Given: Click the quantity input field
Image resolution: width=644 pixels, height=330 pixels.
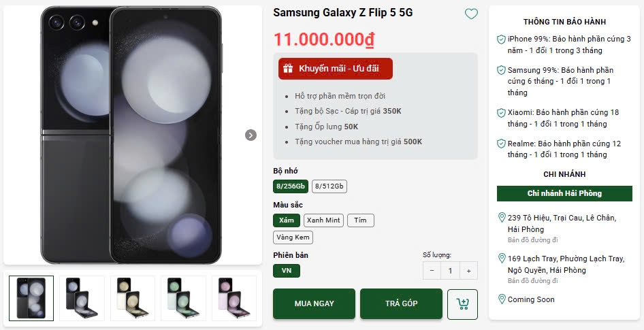Looking at the screenshot, I should pyautogui.click(x=450, y=271).
